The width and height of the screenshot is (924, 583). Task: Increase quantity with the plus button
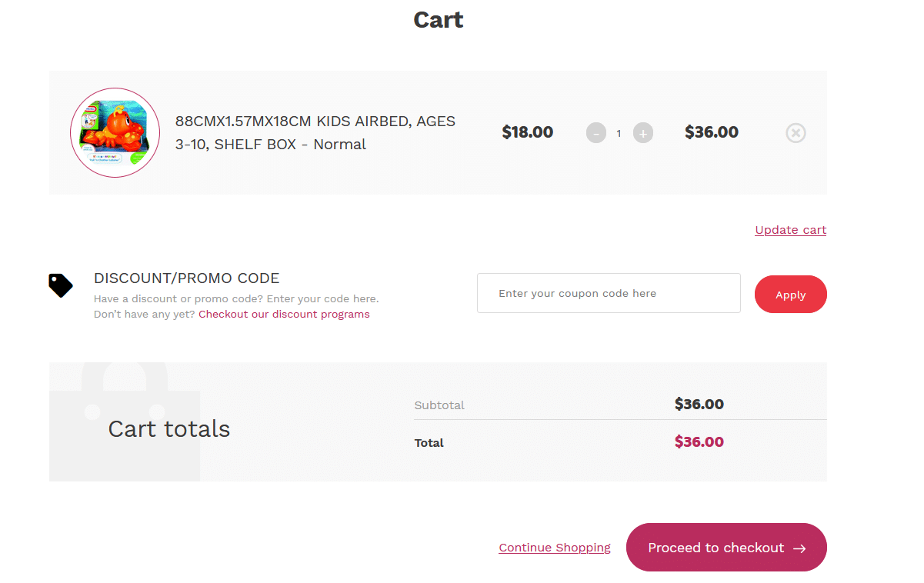pos(643,133)
